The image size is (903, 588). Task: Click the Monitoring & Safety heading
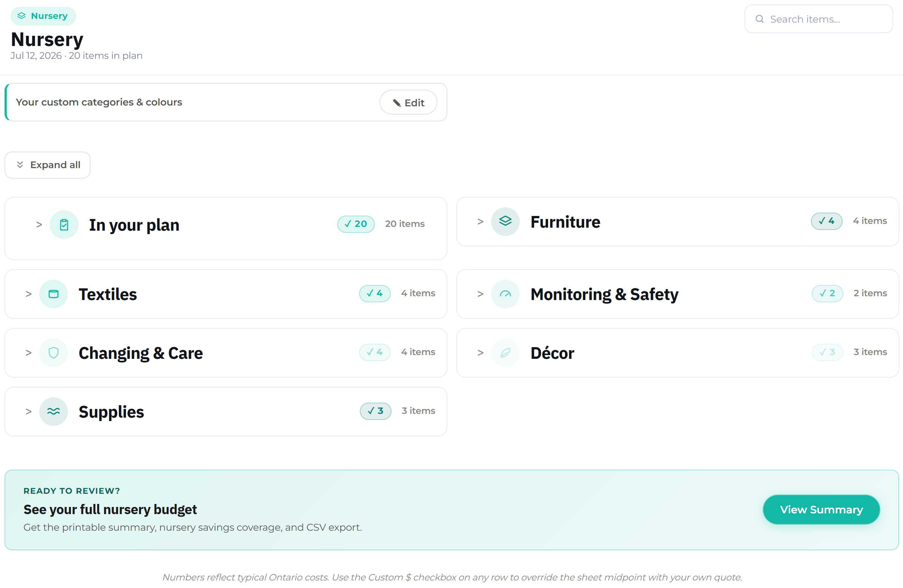(x=604, y=294)
